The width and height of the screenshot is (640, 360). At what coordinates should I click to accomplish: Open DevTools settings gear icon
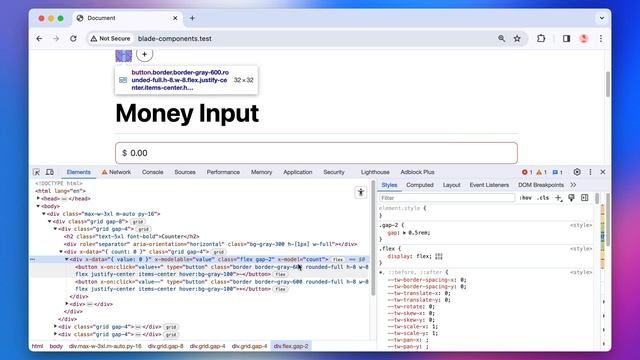(577, 172)
